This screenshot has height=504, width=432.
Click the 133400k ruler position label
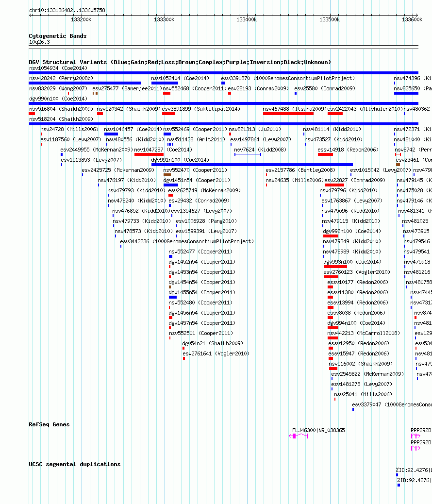point(247,19)
